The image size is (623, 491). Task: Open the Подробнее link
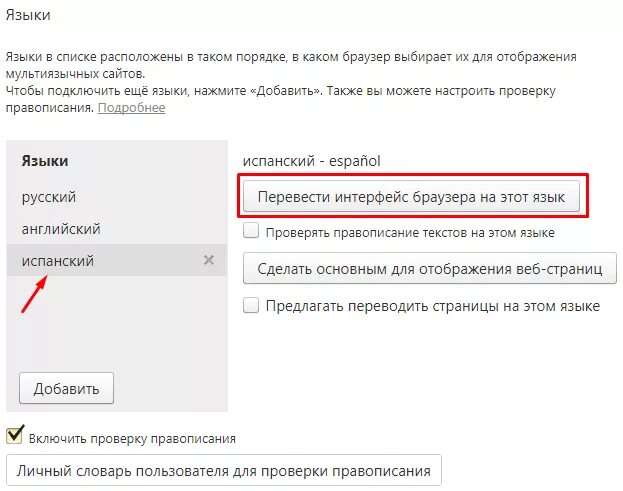(x=132, y=108)
